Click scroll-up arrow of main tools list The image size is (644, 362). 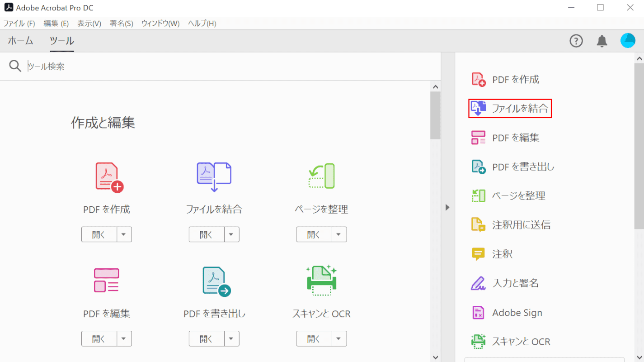click(436, 86)
